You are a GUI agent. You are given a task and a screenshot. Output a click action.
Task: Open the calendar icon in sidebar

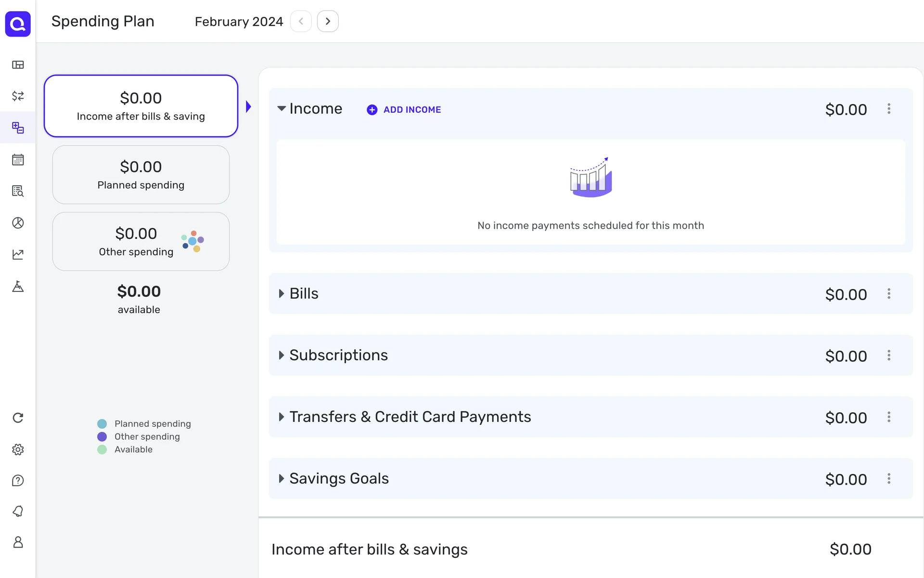point(18,159)
